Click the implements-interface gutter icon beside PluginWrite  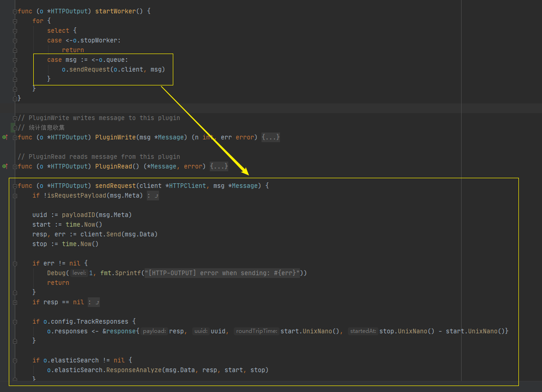(x=5, y=137)
